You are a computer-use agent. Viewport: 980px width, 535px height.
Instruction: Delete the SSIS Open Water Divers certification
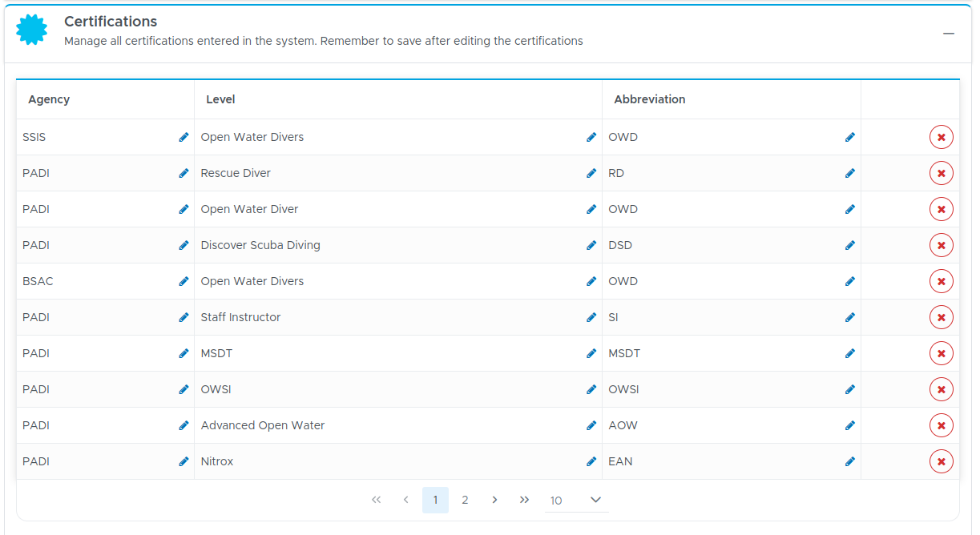tap(942, 137)
